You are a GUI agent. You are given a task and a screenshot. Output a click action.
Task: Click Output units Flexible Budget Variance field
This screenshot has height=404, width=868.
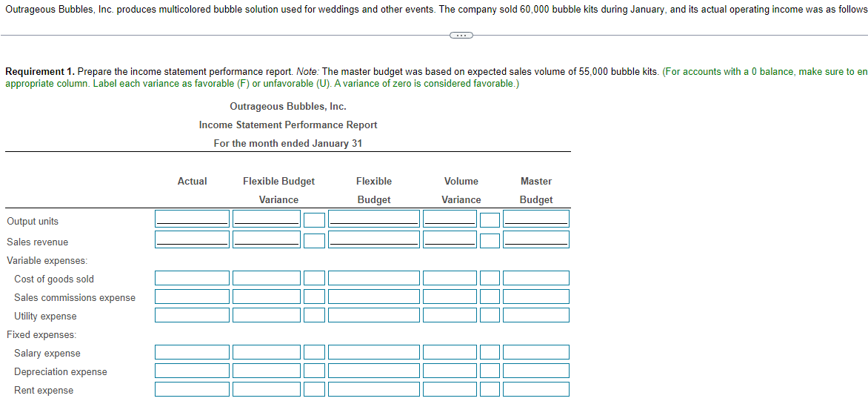tap(267, 219)
